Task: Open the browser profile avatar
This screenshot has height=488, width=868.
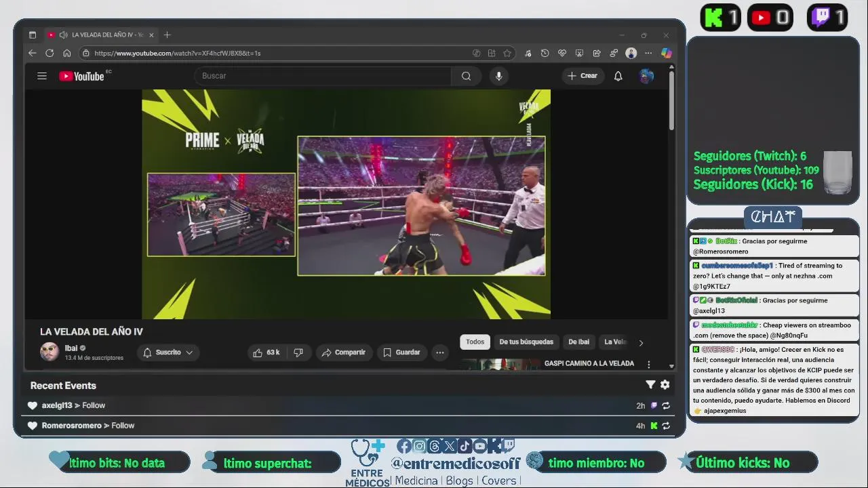Action: click(631, 53)
